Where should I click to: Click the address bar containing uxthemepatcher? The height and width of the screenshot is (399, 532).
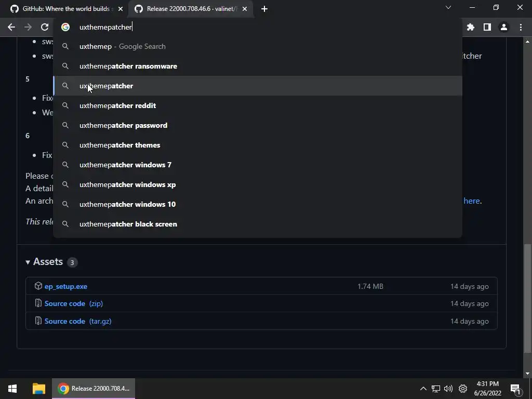(x=258, y=27)
